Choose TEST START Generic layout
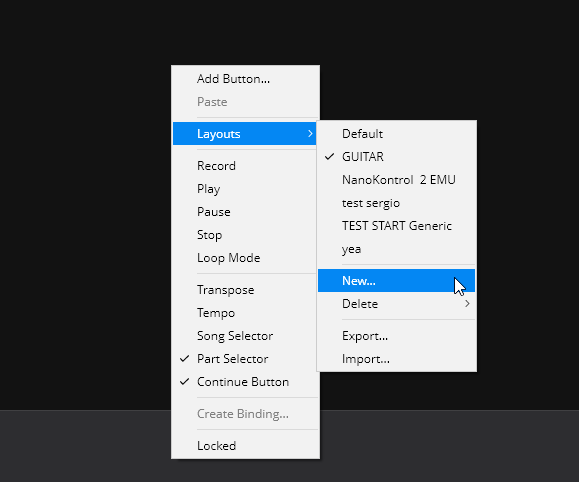 click(396, 226)
